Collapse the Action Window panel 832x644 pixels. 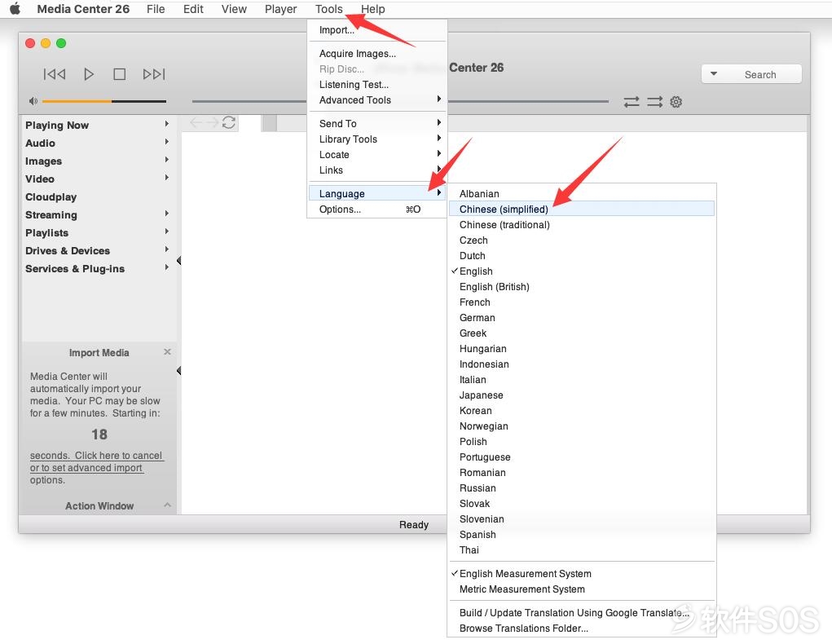[x=167, y=505]
